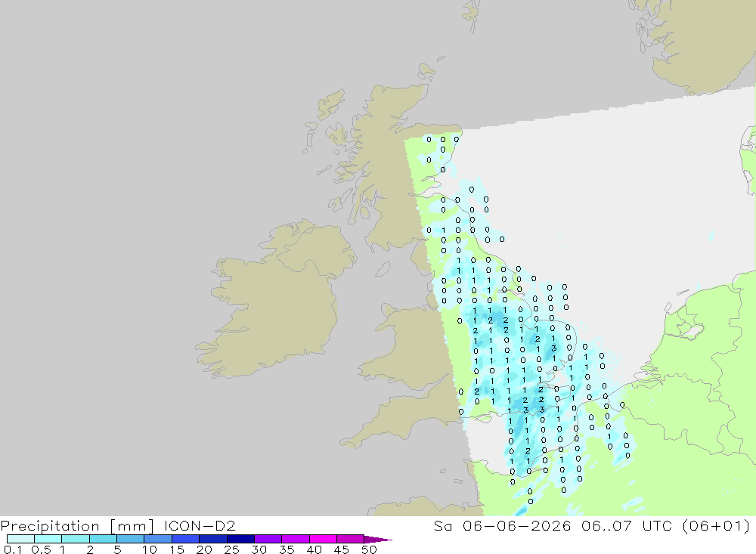The width and height of the screenshot is (756, 554).
Task: Click the date 'Sa 06-06-2026'
Action: click(502, 525)
